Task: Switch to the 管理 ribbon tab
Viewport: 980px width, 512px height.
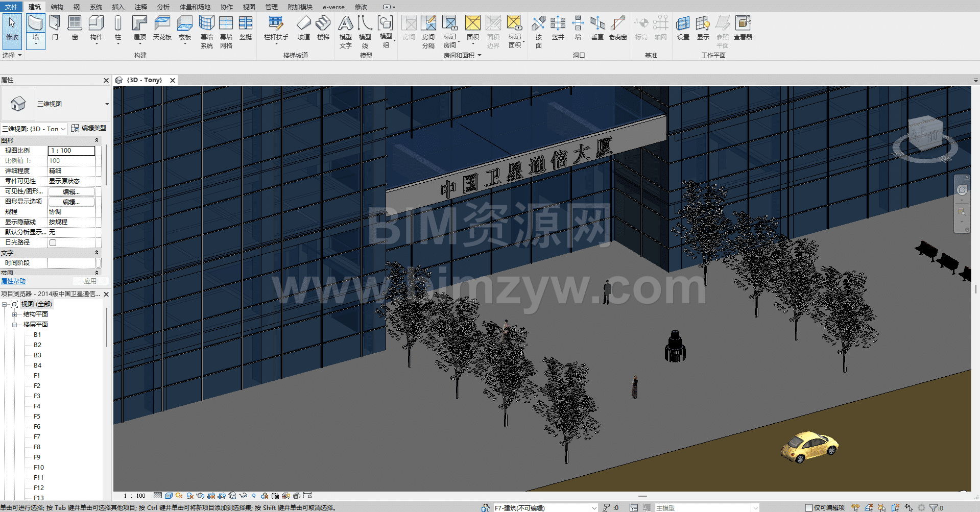Action: click(272, 7)
